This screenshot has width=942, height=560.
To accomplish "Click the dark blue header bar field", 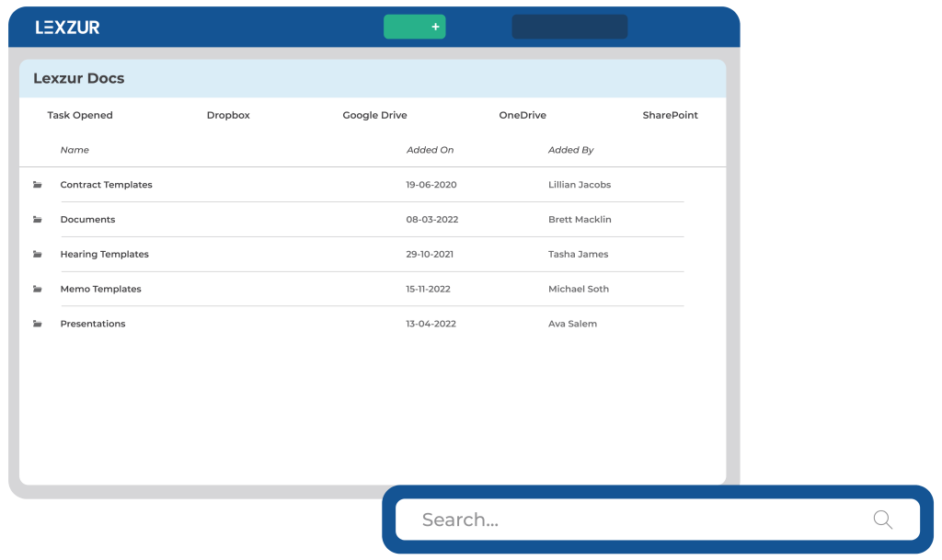I will click(x=569, y=27).
